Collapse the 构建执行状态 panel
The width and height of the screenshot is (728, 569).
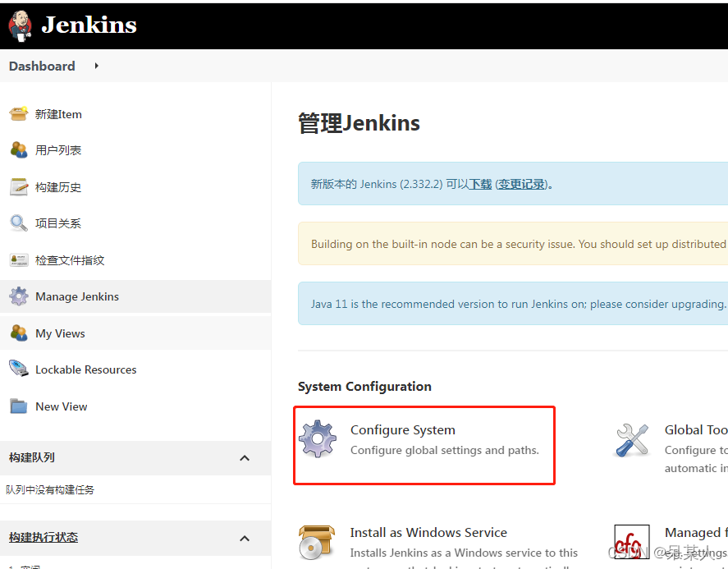tap(244, 538)
